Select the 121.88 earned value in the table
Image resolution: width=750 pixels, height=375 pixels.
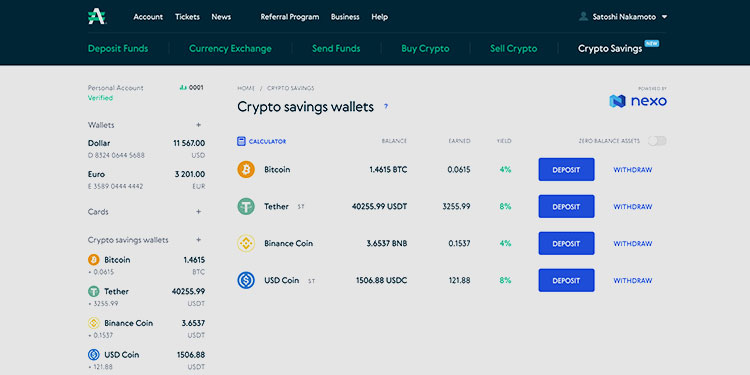coord(459,280)
